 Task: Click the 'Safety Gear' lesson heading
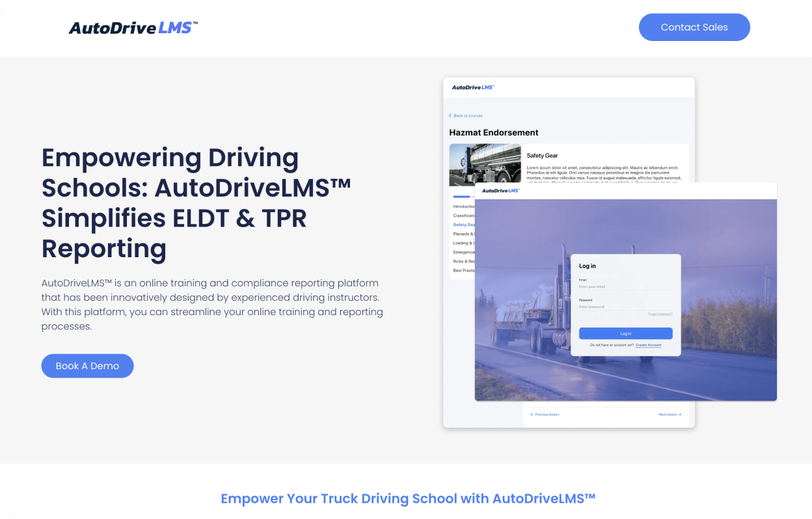(x=543, y=156)
